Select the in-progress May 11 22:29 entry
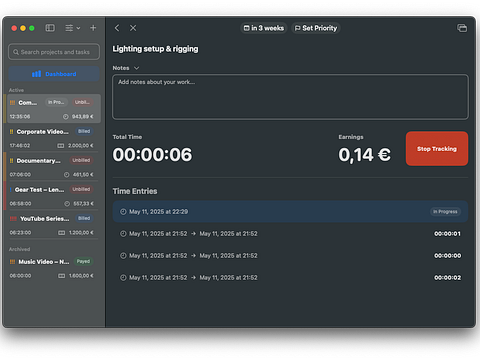The width and height of the screenshot is (480, 360). pyautogui.click(x=290, y=212)
